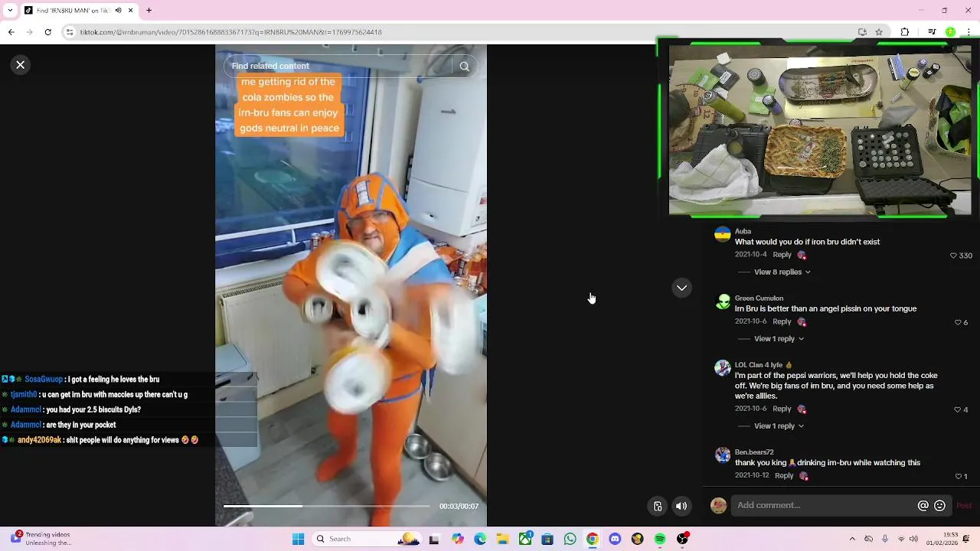Like Auba's comment with 330 likes

click(x=953, y=256)
